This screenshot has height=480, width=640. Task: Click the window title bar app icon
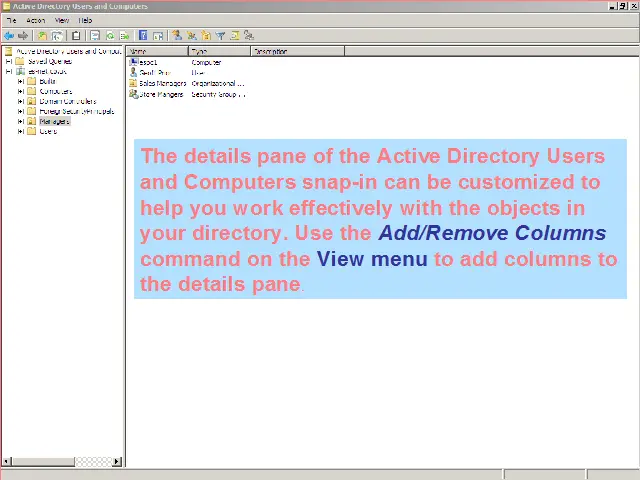(7, 6)
